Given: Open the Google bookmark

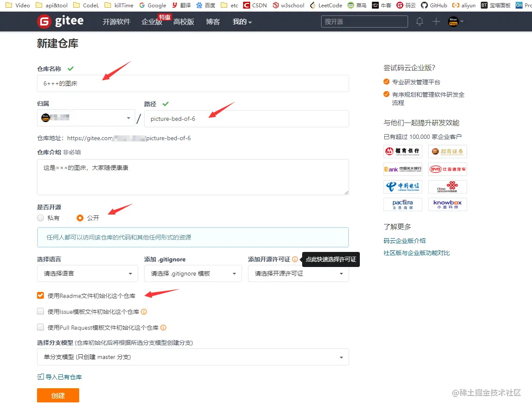Looking at the screenshot, I should [x=153, y=6].
